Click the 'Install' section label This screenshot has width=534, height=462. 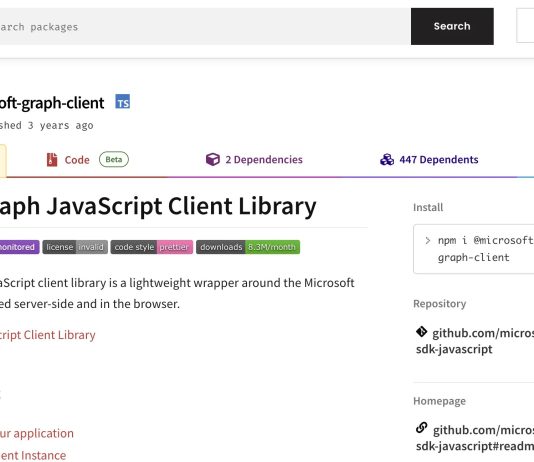(428, 207)
